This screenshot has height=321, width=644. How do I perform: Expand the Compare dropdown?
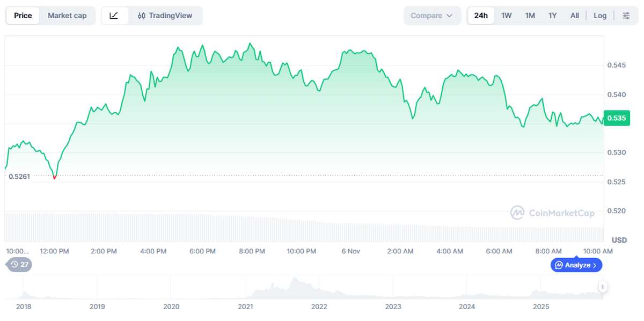(x=432, y=16)
